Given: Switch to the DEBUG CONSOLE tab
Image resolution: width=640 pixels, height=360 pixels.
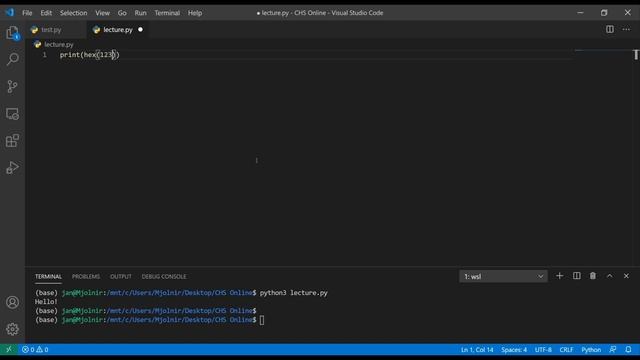Looking at the screenshot, I should [x=164, y=276].
